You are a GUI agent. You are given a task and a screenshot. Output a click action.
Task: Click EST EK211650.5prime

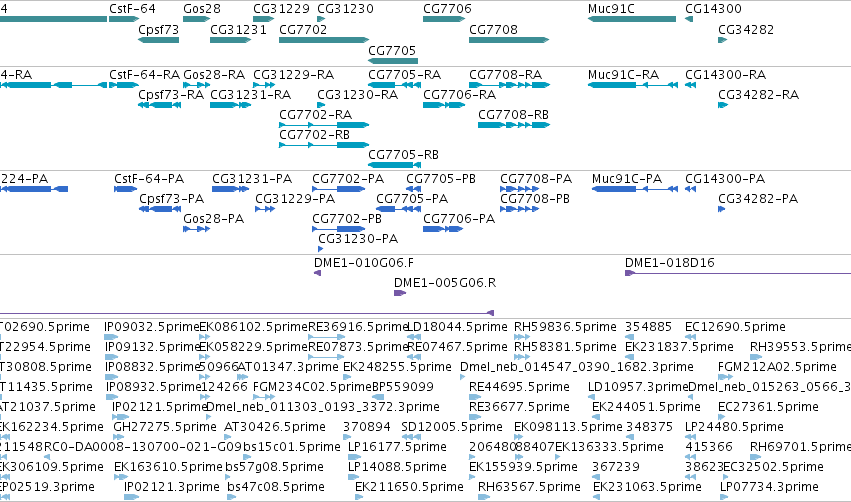(359, 497)
